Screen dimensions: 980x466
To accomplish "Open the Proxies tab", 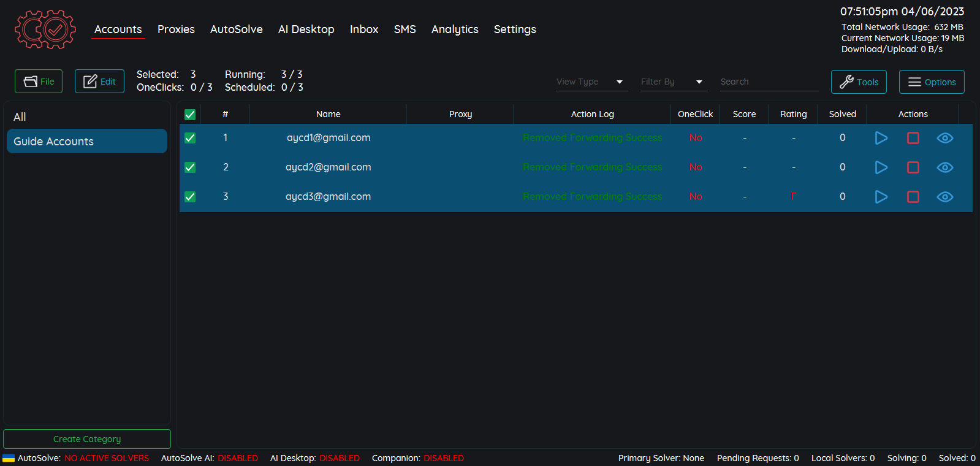I will click(176, 29).
